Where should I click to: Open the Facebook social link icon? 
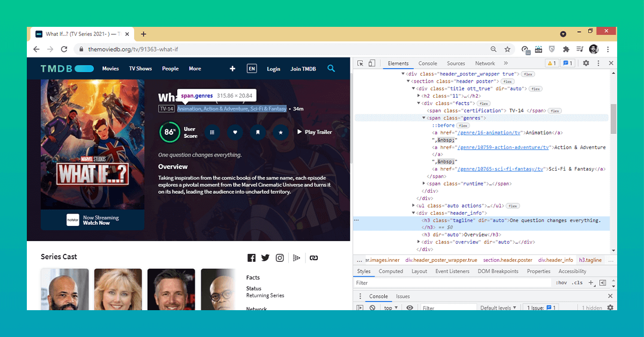pos(251,258)
